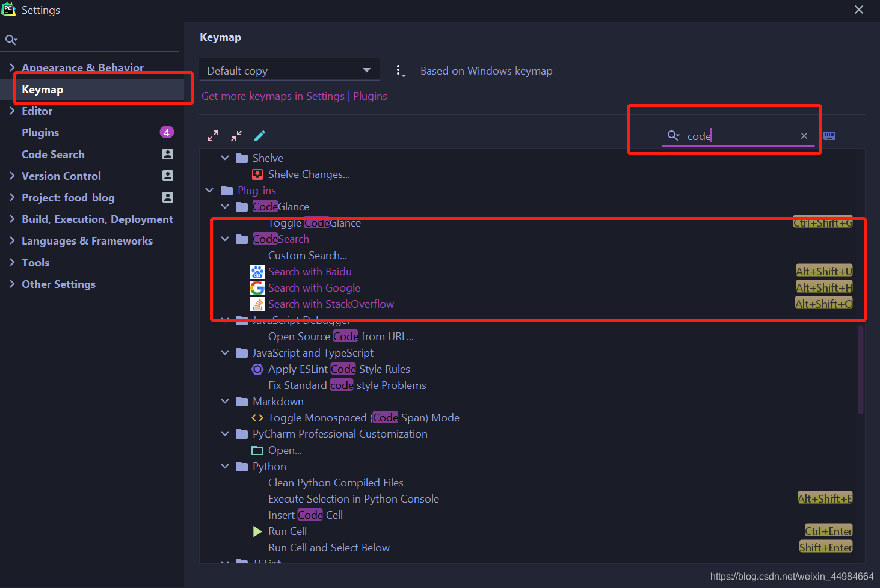Click the keymap search field containing code

tap(740, 136)
